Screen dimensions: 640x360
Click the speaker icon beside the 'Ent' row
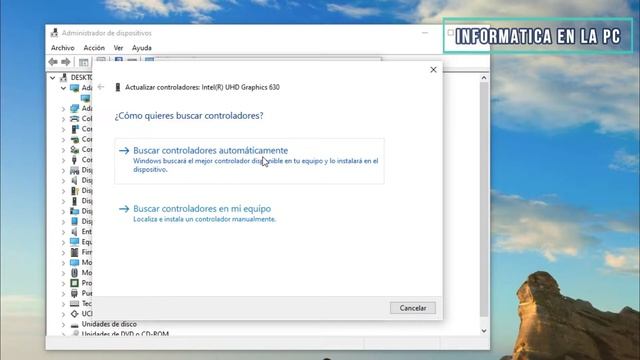coord(74,232)
